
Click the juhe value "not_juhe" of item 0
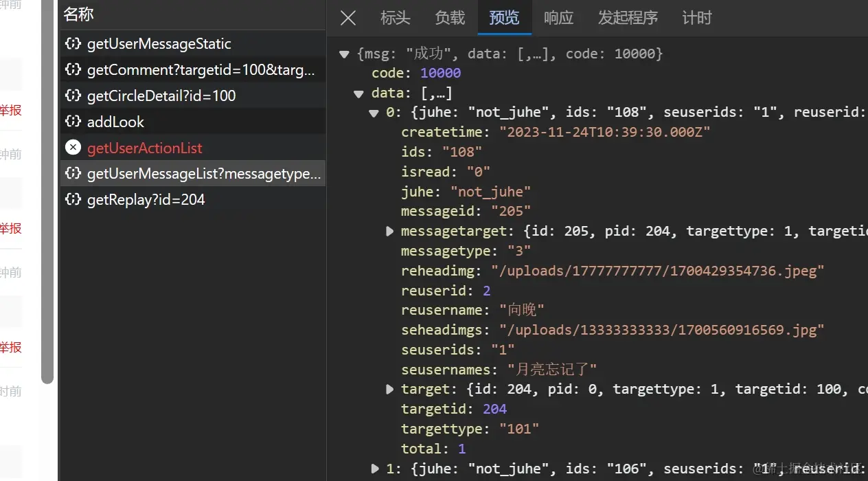[490, 192]
